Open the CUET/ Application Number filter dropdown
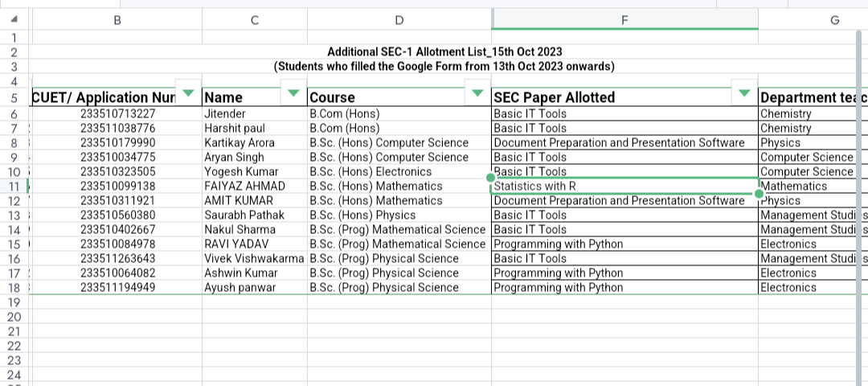 click(188, 92)
